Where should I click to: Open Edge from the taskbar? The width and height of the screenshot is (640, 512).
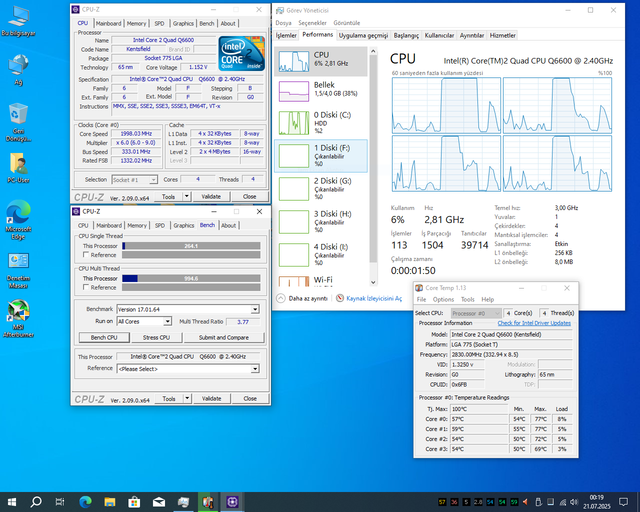pos(85,502)
